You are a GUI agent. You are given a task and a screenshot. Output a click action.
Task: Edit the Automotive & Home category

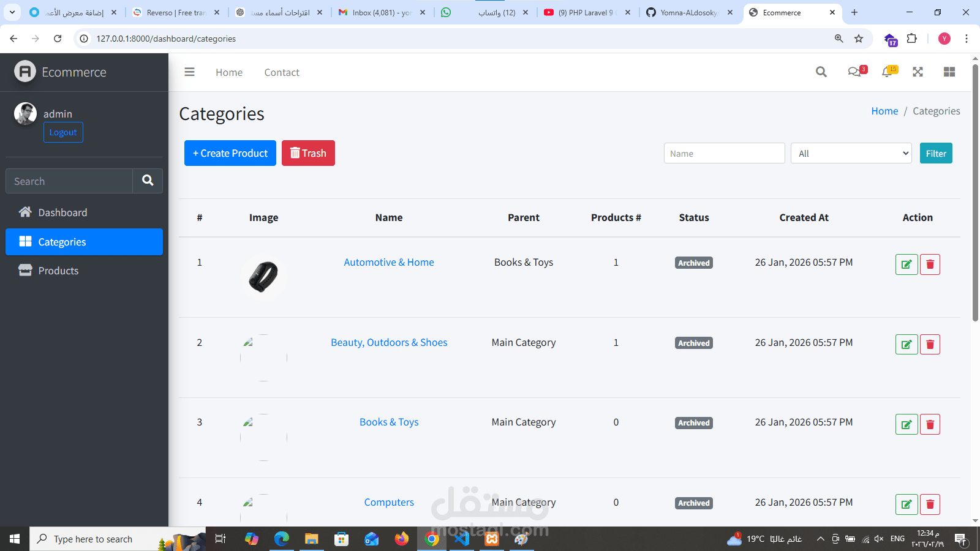(x=907, y=264)
